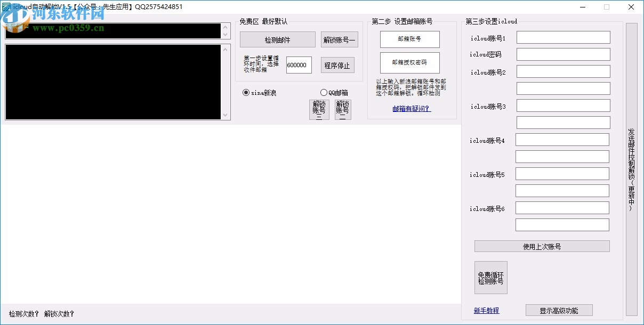Stop the program with 程序停止

[x=337, y=64]
